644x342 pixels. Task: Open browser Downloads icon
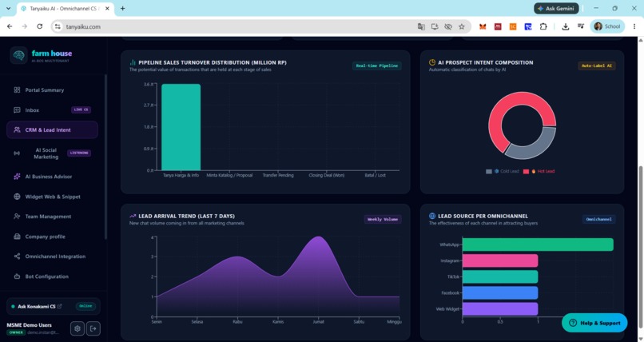pos(566,26)
